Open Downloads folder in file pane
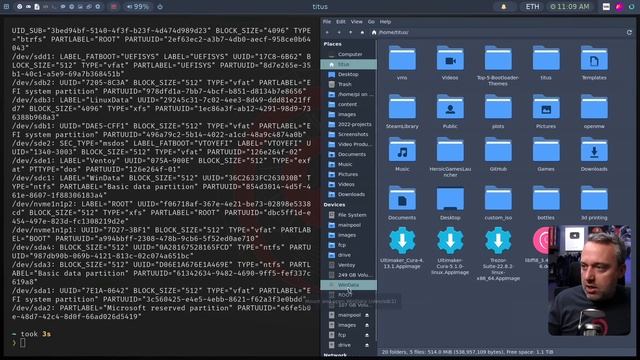The image size is (640, 360). click(594, 154)
